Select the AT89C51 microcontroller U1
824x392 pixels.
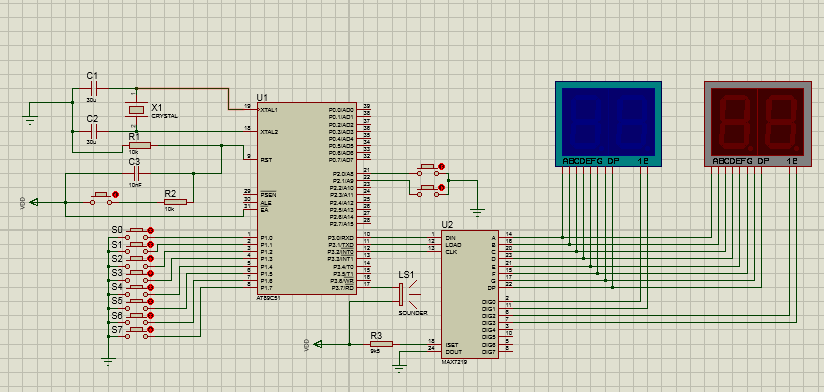tap(307, 199)
